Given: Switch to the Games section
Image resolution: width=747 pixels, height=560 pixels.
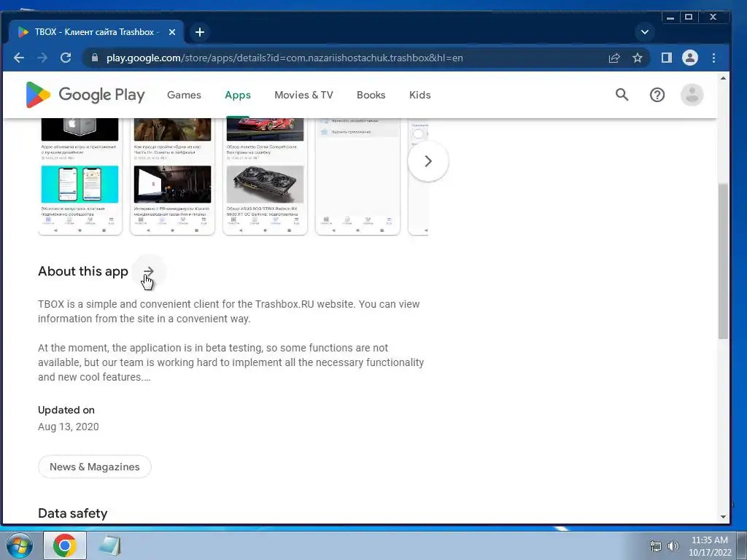Looking at the screenshot, I should 184,95.
